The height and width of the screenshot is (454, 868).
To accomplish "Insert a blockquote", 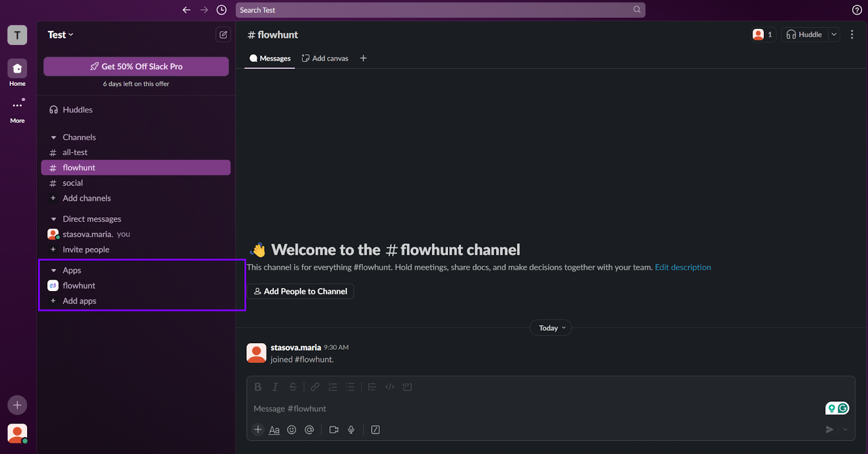I will [372, 387].
